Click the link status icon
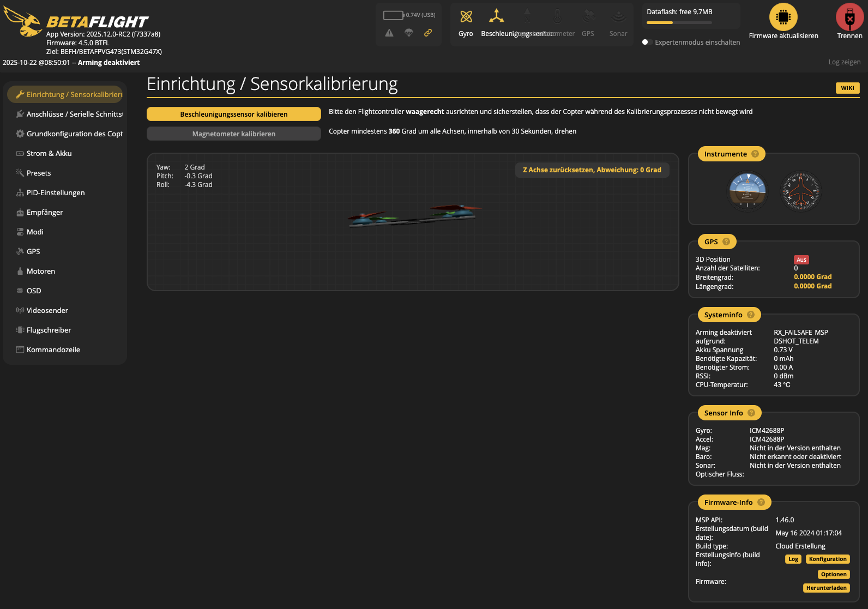868x609 pixels. click(x=428, y=33)
